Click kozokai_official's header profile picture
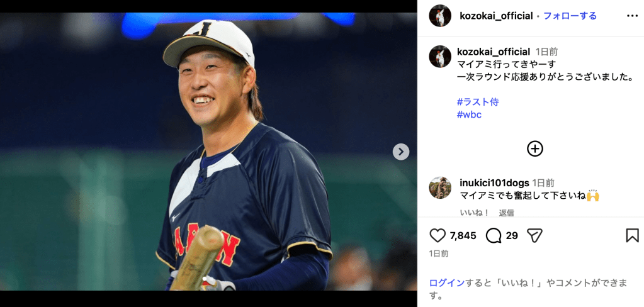Image resolution: width=644 pixels, height=307 pixels. click(x=440, y=16)
